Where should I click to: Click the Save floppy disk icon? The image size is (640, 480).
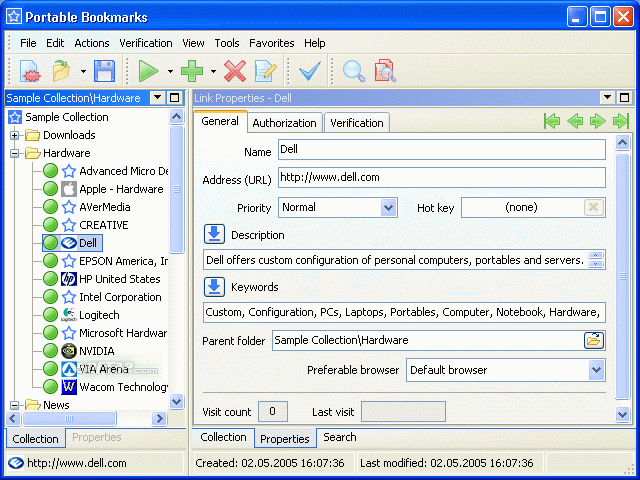pos(104,71)
